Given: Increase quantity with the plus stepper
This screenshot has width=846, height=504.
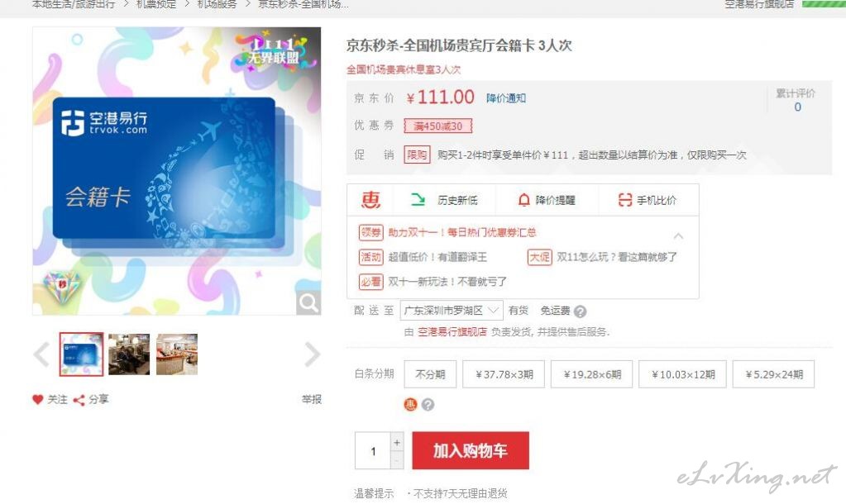Looking at the screenshot, I should (x=397, y=442).
